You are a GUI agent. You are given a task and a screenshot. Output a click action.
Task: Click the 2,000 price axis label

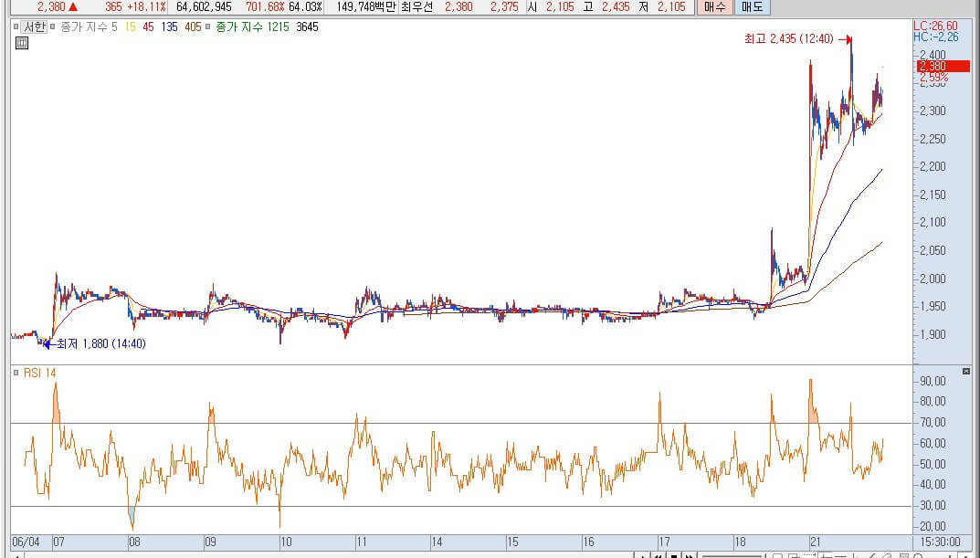[x=933, y=279]
